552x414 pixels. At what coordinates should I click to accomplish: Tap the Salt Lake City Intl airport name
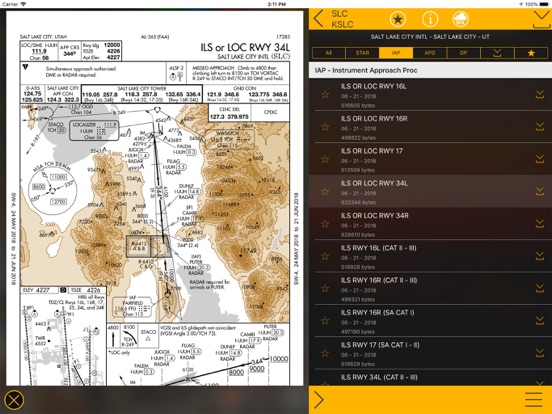430,37
